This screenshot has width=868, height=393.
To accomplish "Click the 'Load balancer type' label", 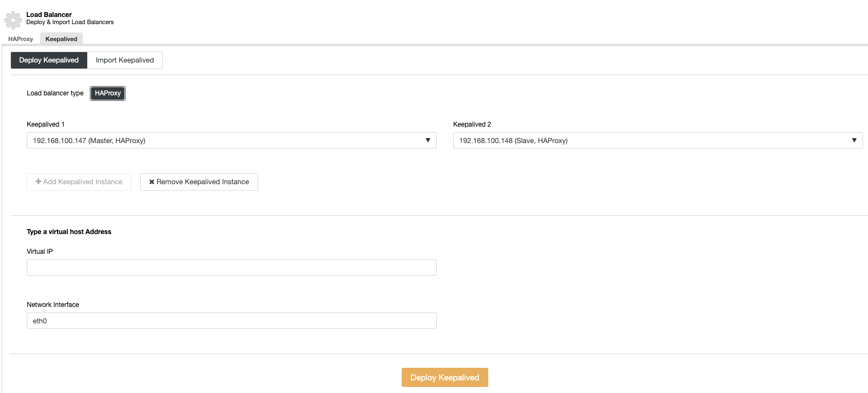I will click(x=55, y=93).
